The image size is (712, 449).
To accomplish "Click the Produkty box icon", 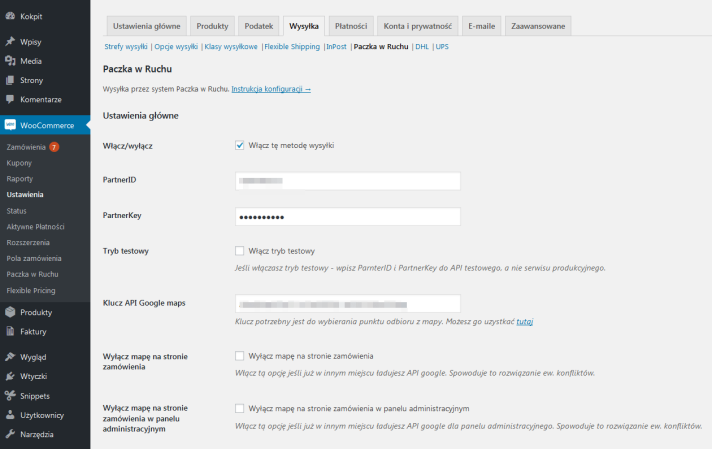I will [x=10, y=312].
